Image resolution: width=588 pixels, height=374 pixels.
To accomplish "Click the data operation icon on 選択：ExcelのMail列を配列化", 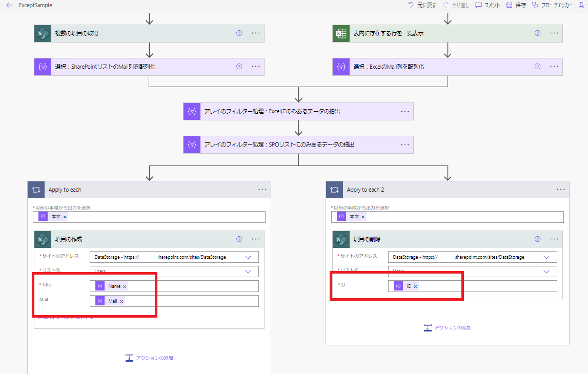I will 340,66.
